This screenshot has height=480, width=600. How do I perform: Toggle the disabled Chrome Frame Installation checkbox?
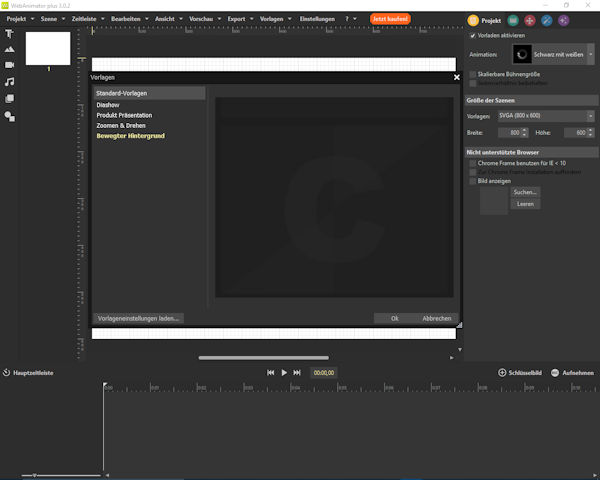point(473,172)
